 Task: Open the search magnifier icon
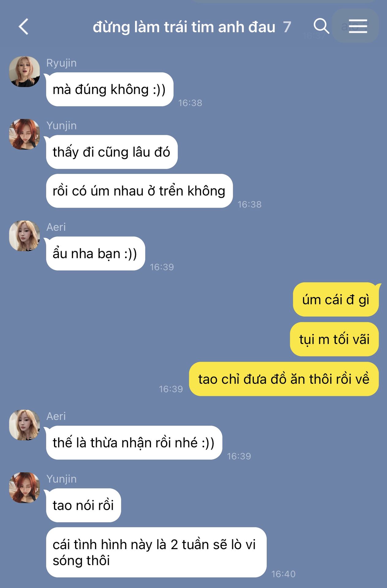tap(321, 26)
